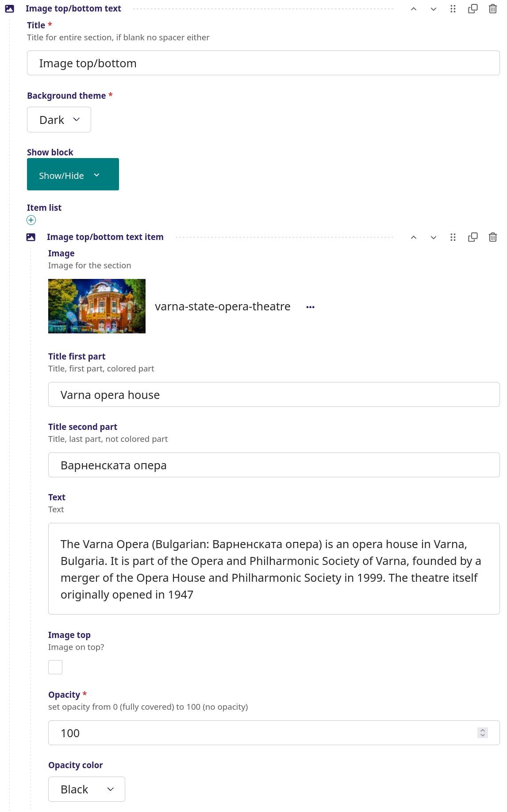Open the Opacity color Black dropdown

[87, 789]
